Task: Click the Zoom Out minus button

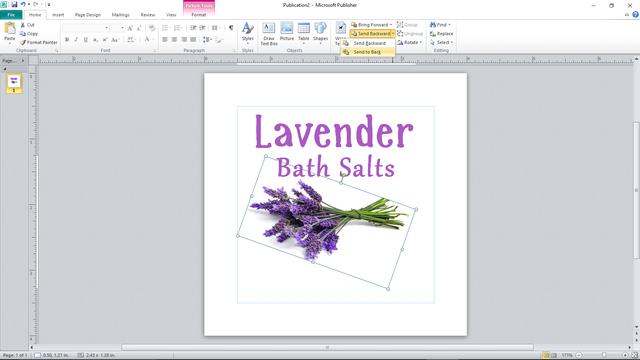Action: [579, 356]
